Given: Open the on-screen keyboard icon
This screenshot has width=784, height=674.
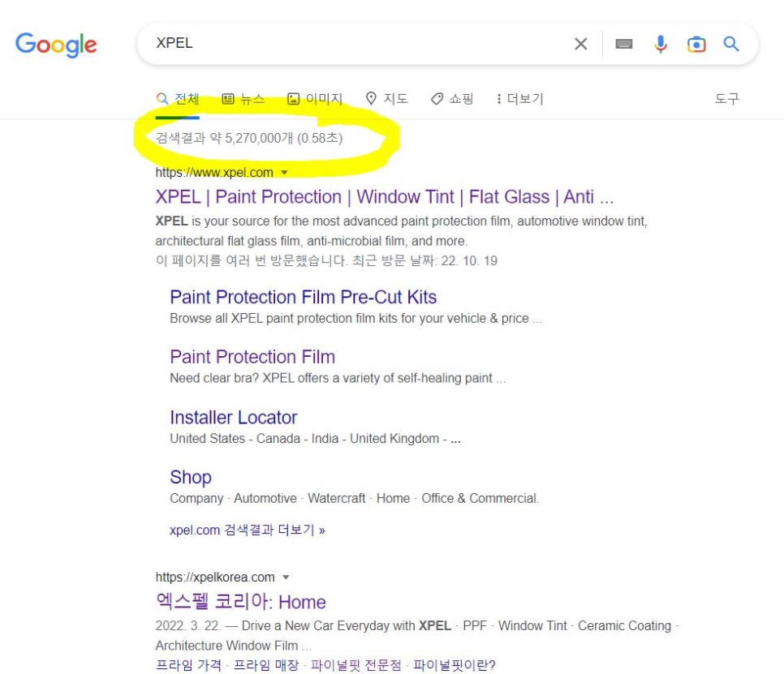Looking at the screenshot, I should pos(623,44).
